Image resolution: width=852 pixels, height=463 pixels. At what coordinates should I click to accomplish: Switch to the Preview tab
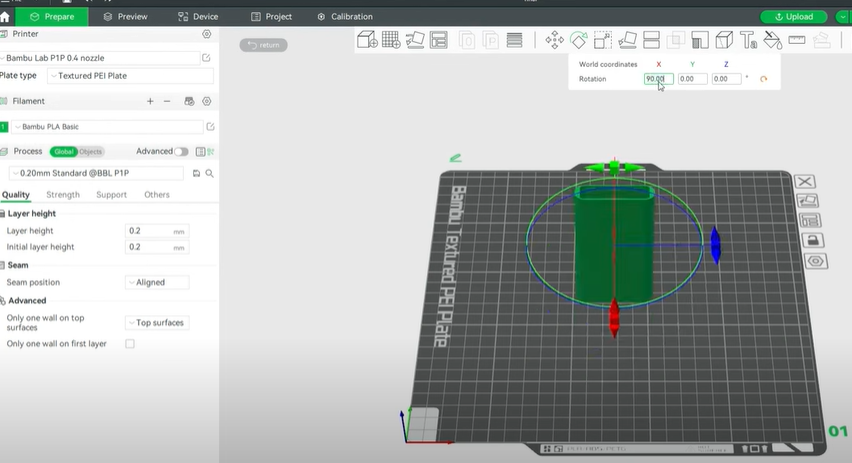coord(126,17)
